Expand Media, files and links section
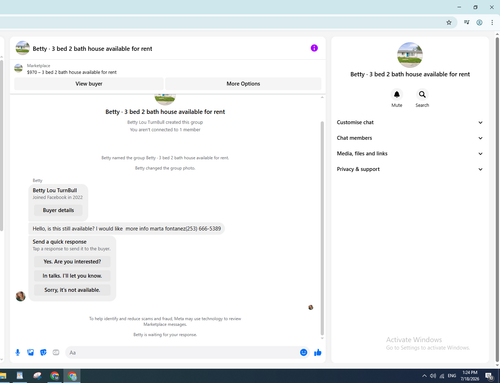 (x=410, y=154)
